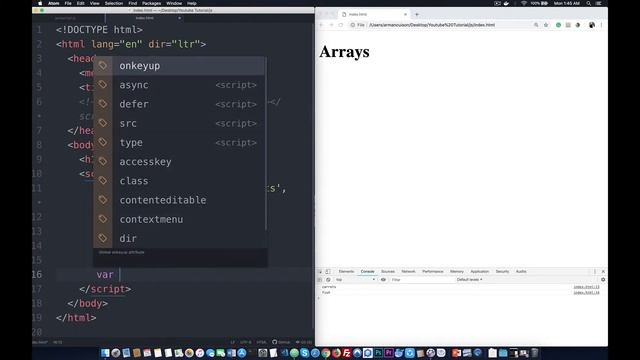Choose the type attribute suggestion
The image size is (640, 360).
tap(179, 142)
